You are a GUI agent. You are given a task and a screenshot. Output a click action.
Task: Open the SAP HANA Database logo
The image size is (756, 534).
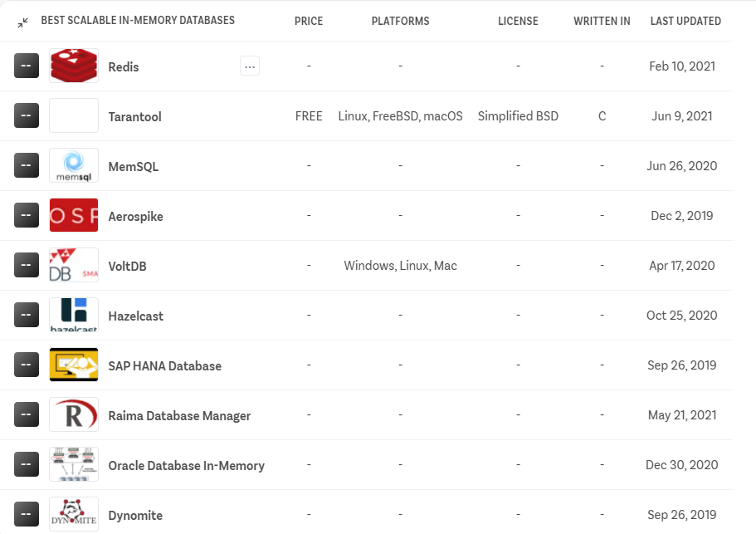[74, 365]
